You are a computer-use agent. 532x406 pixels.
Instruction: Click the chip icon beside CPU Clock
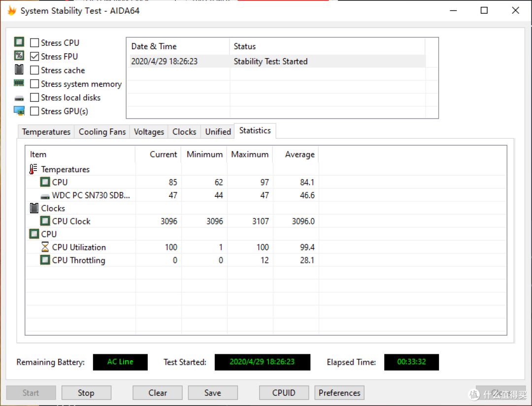tap(45, 221)
